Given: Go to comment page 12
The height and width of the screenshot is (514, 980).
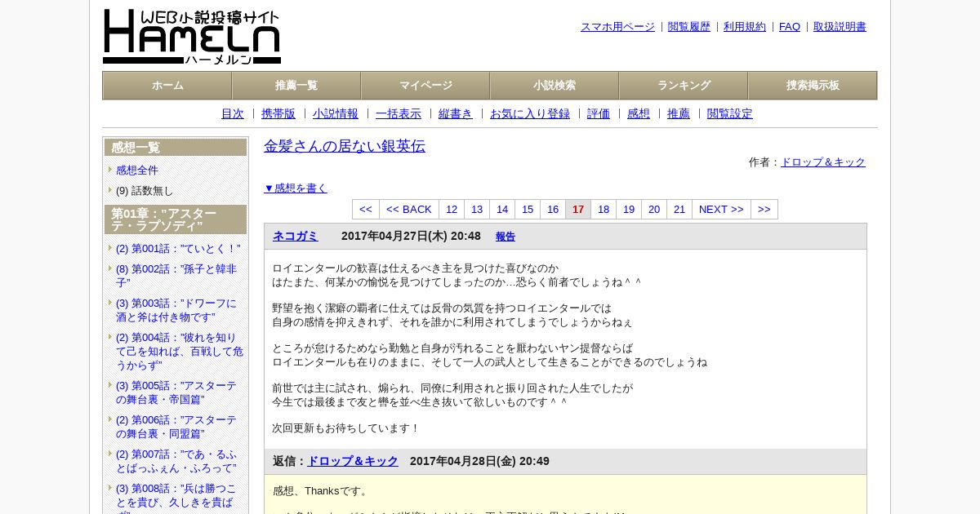Looking at the screenshot, I should coord(452,210).
